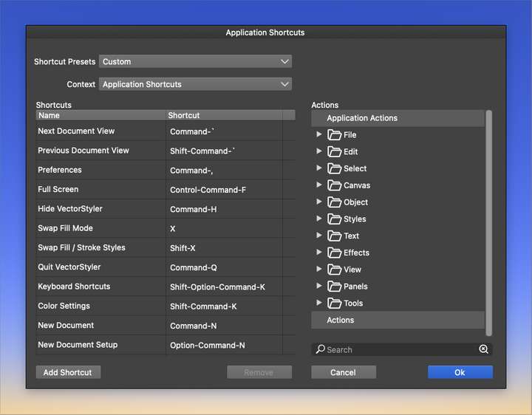
Task: Click the Styles folder icon
Action: click(x=334, y=219)
